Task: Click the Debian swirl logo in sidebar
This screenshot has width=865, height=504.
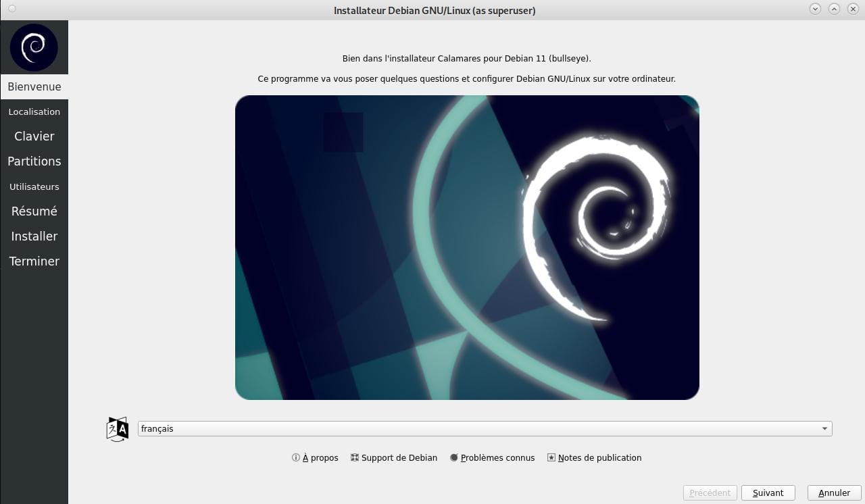Action: tap(34, 47)
